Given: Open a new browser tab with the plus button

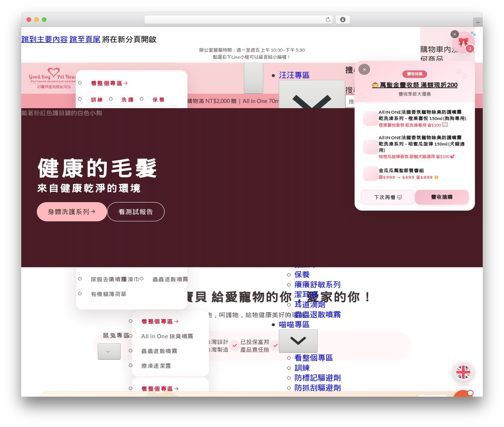Looking at the screenshot, I should [478, 22].
